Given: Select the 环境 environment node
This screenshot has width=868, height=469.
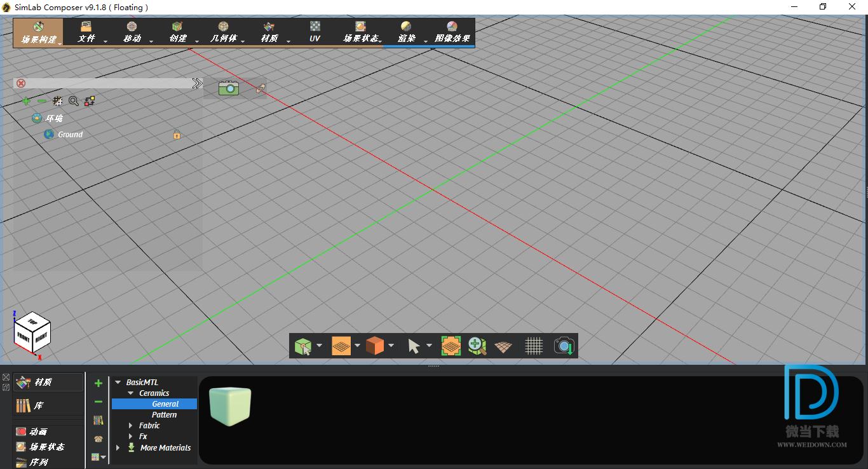Looking at the screenshot, I should [x=47, y=118].
